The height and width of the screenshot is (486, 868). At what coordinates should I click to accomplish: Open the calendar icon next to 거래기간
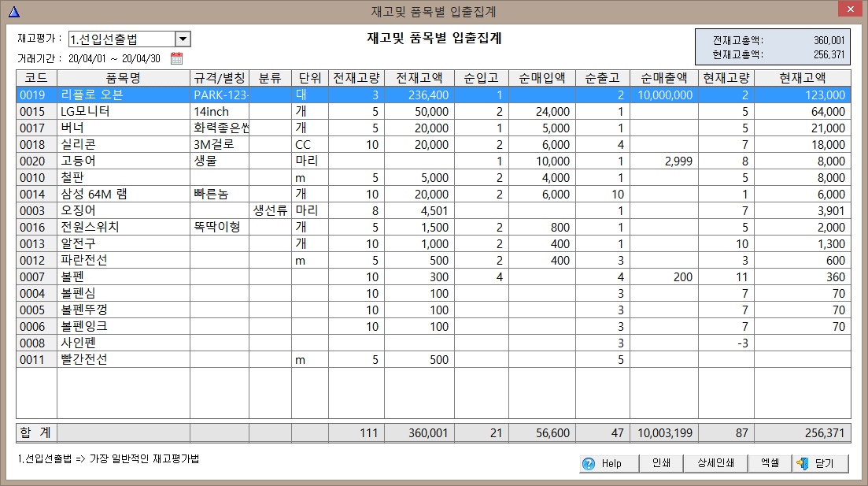pos(176,58)
